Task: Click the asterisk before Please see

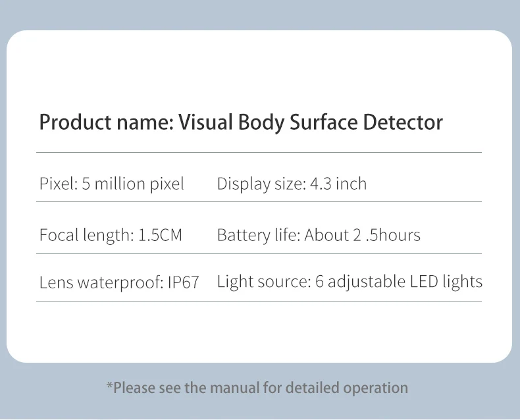Action: [109, 386]
